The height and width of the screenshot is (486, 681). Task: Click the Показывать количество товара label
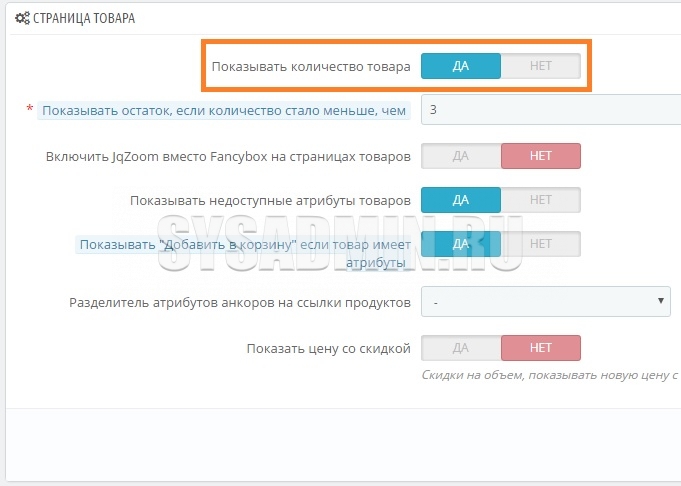click(x=311, y=67)
